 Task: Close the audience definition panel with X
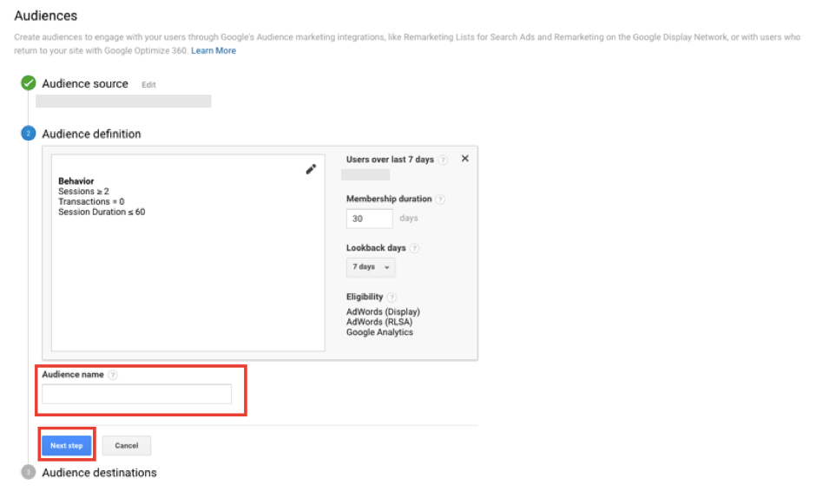464,159
